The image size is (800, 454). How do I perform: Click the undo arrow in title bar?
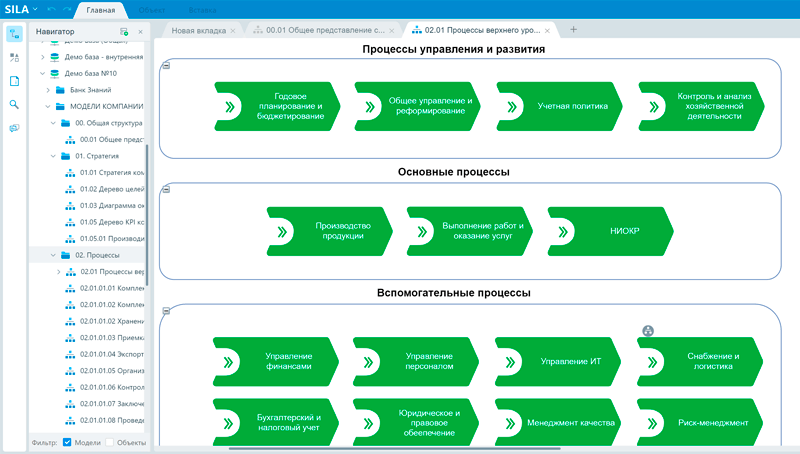[x=52, y=9]
